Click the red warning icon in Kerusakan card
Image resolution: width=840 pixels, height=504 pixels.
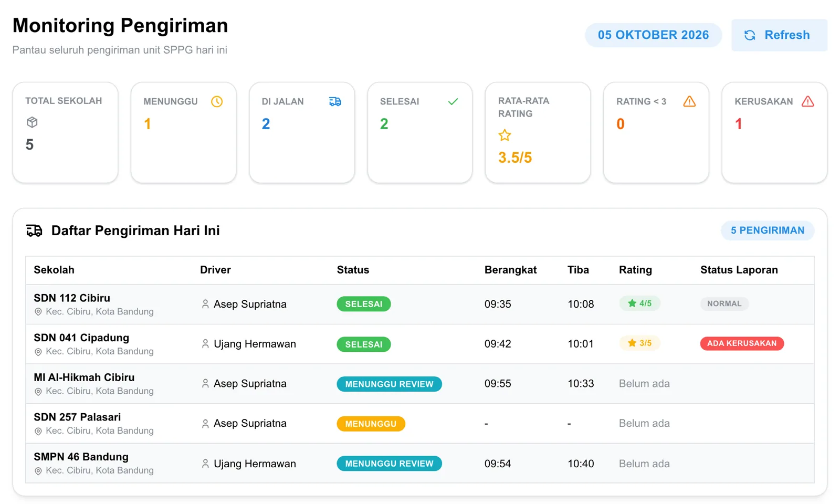click(x=808, y=101)
